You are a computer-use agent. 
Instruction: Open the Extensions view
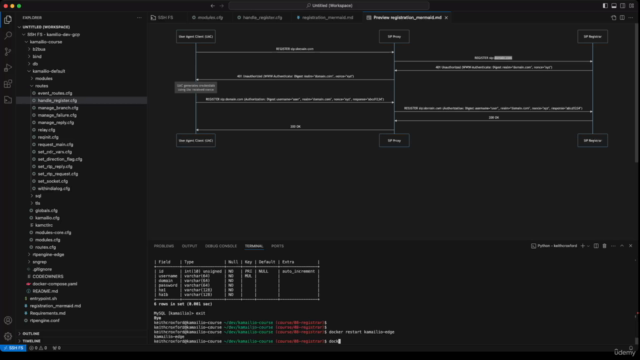point(8,84)
